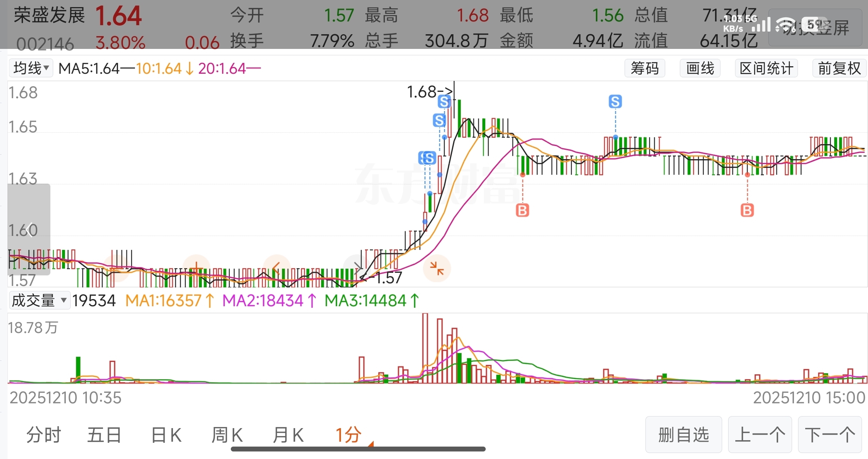
Task: Tap the orange collapse-arrows chart icon
Action: 437,269
